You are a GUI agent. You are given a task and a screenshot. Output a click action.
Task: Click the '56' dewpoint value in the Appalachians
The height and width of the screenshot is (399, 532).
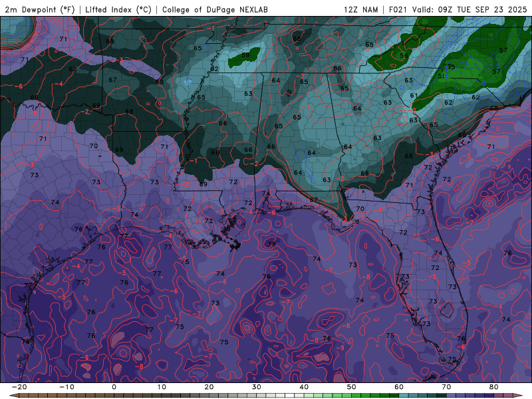click(x=404, y=56)
